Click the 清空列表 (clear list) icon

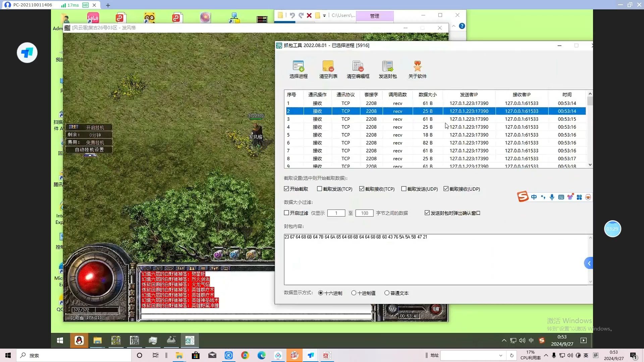pos(328,70)
